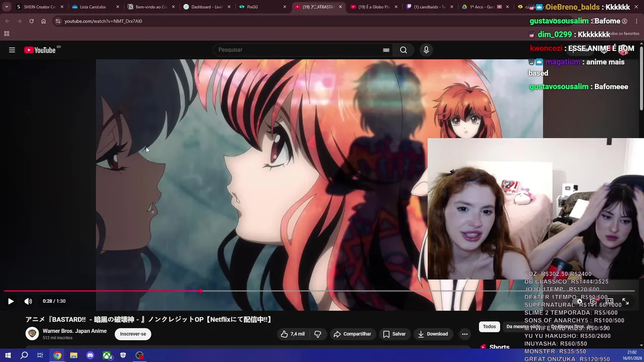The width and height of the screenshot is (644, 362).
Task: Click the 0:28 / 1:30 time display
Action: [x=54, y=301]
